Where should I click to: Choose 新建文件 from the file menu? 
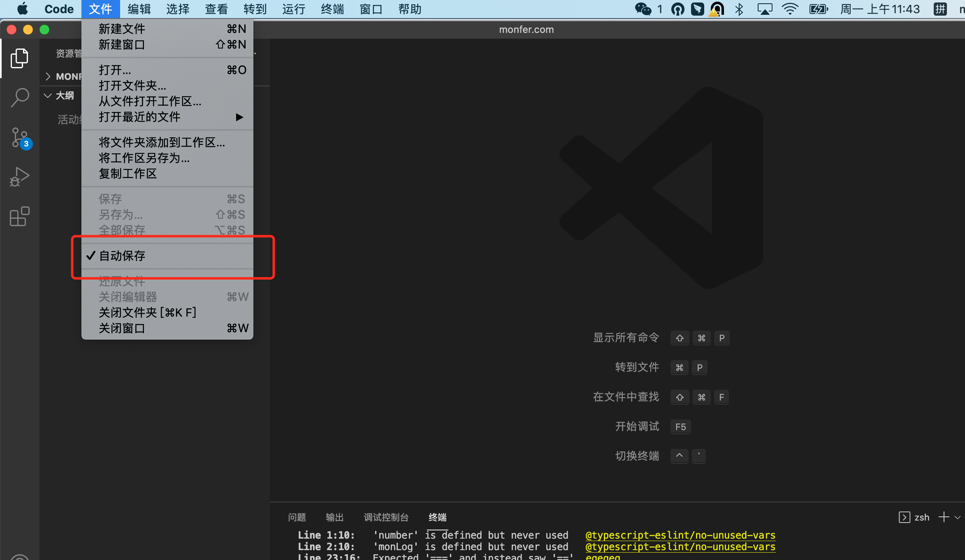point(167,29)
